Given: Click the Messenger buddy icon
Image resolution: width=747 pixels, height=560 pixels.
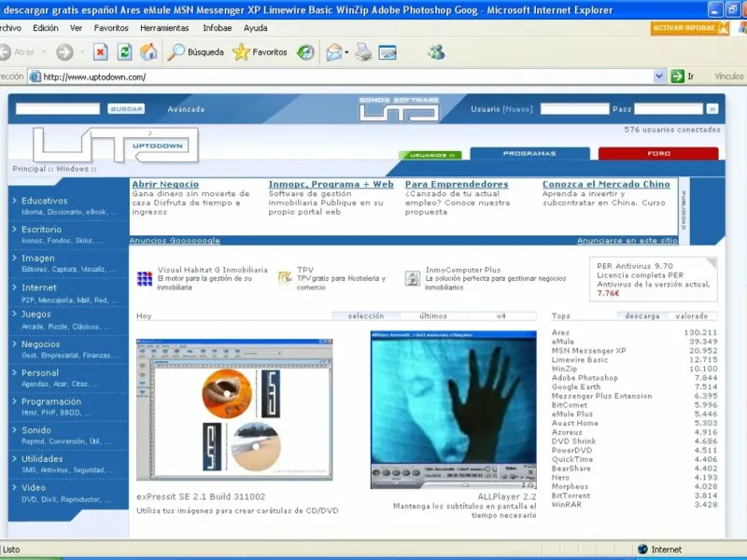Looking at the screenshot, I should point(436,52).
